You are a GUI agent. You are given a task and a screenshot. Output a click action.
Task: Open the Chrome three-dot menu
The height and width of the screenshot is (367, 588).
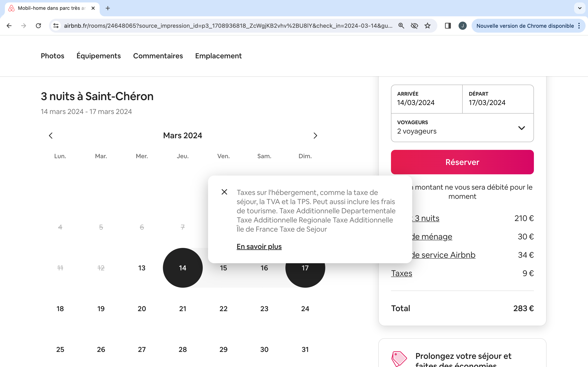(579, 26)
